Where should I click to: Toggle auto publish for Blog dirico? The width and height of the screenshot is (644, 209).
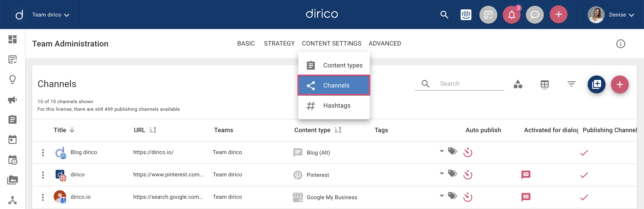click(468, 153)
